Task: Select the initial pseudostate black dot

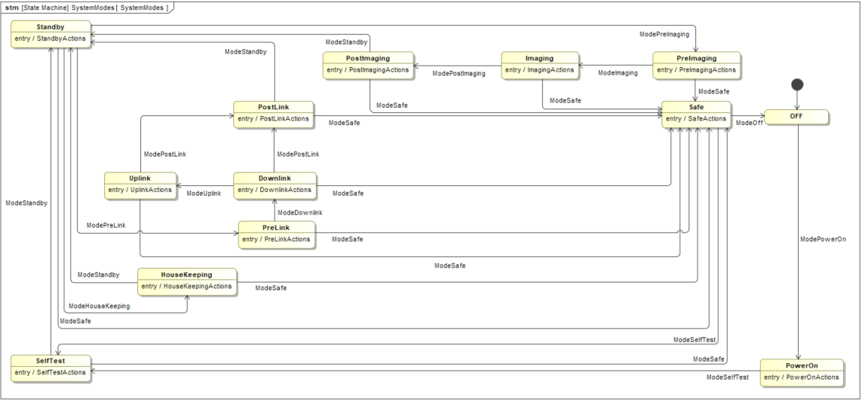Action: tap(797, 84)
